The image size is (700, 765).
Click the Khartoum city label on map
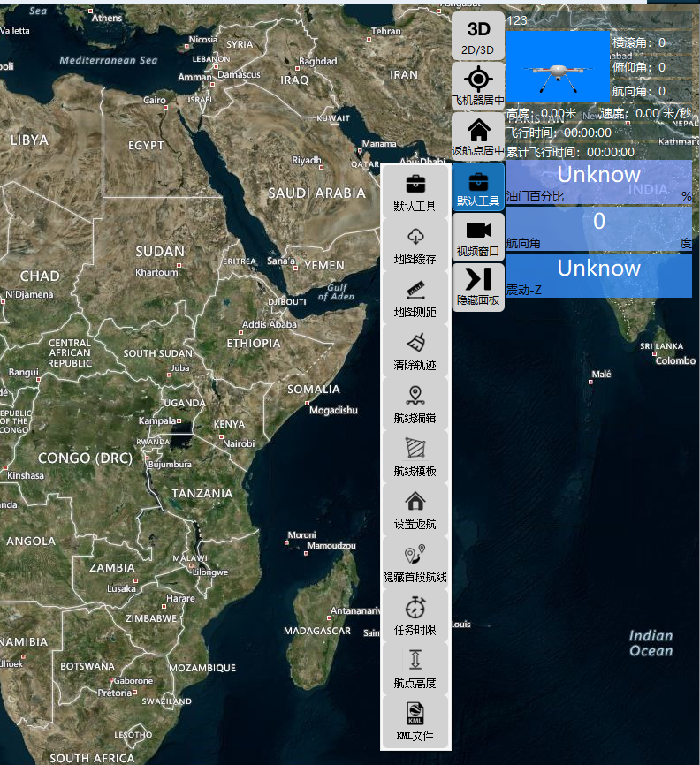coord(156,272)
